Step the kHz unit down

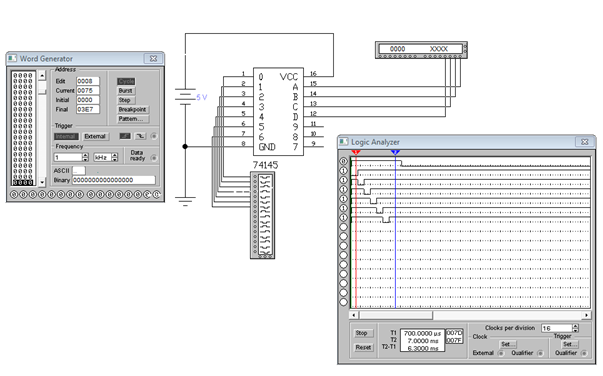(x=115, y=160)
